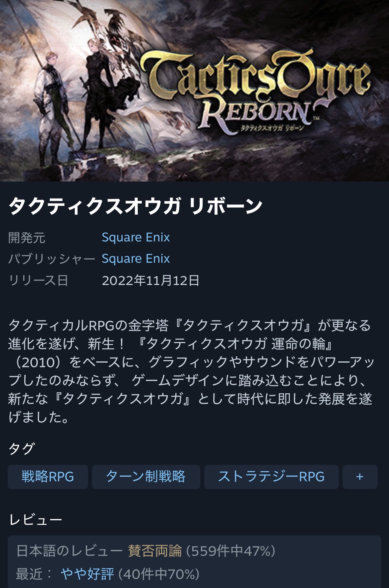Open the やや好評 recent review summary

coord(87,574)
